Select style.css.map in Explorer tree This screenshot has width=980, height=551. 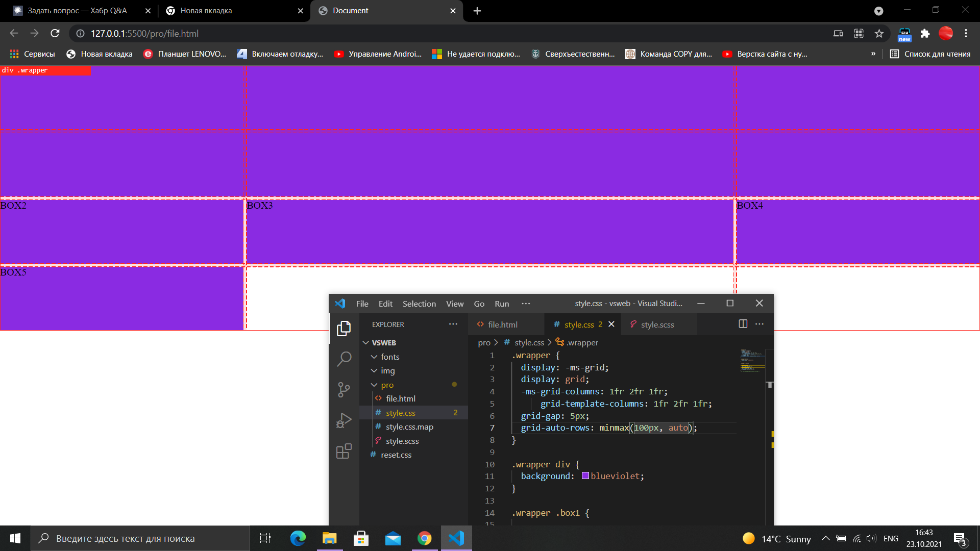coord(409,427)
